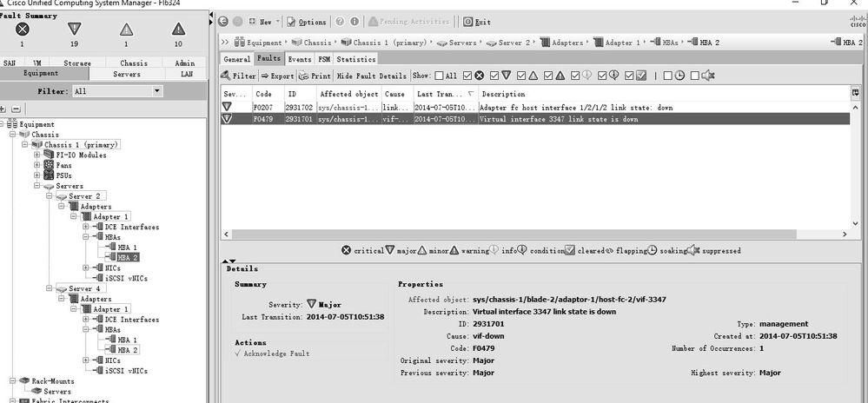
Task: Expand the FI-IO Modules tree node
Action: point(37,155)
